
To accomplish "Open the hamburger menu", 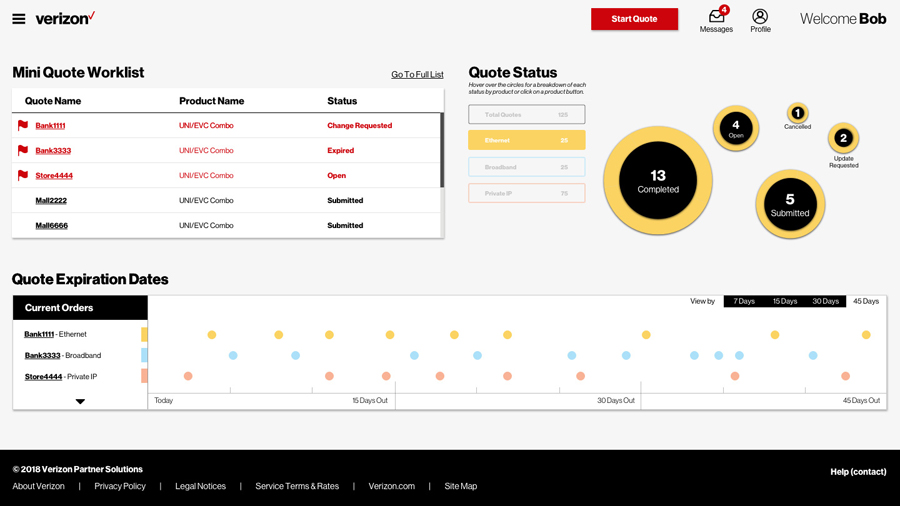I will [19, 19].
